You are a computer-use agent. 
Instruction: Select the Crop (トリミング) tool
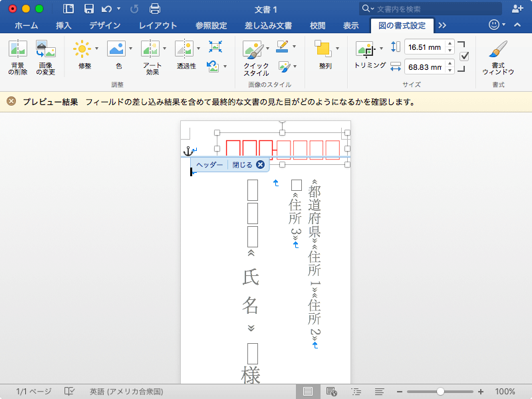click(365, 49)
